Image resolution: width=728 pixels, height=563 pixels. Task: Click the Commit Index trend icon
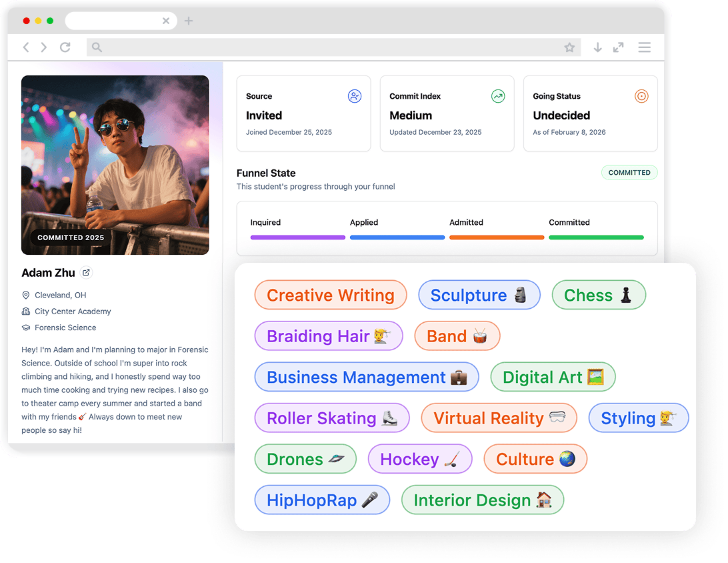[x=498, y=96]
